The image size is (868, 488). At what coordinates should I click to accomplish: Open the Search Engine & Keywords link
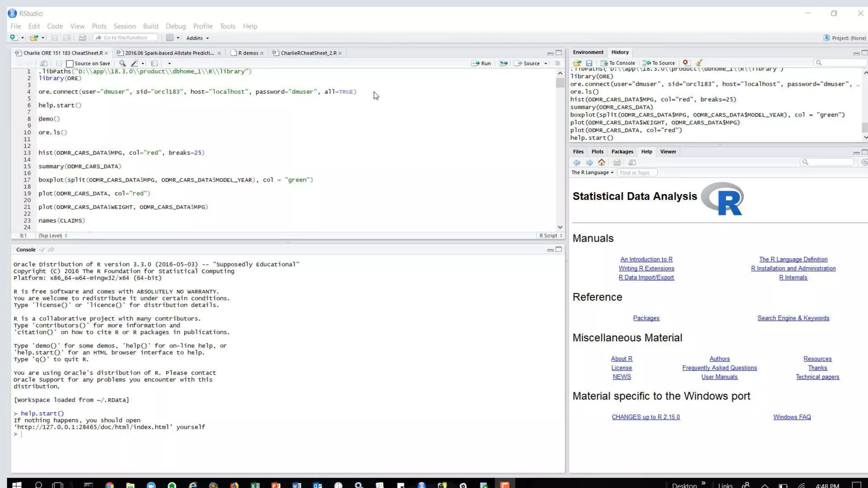793,318
